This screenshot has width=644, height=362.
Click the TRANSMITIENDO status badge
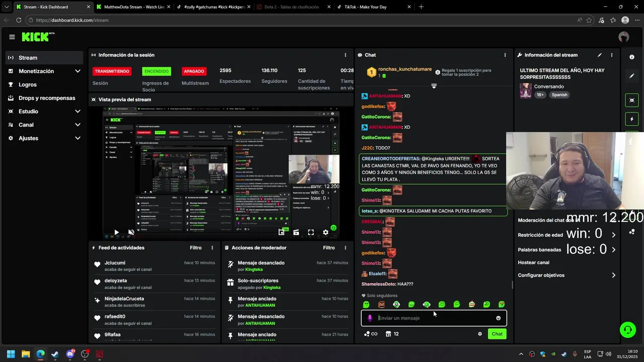(112, 71)
